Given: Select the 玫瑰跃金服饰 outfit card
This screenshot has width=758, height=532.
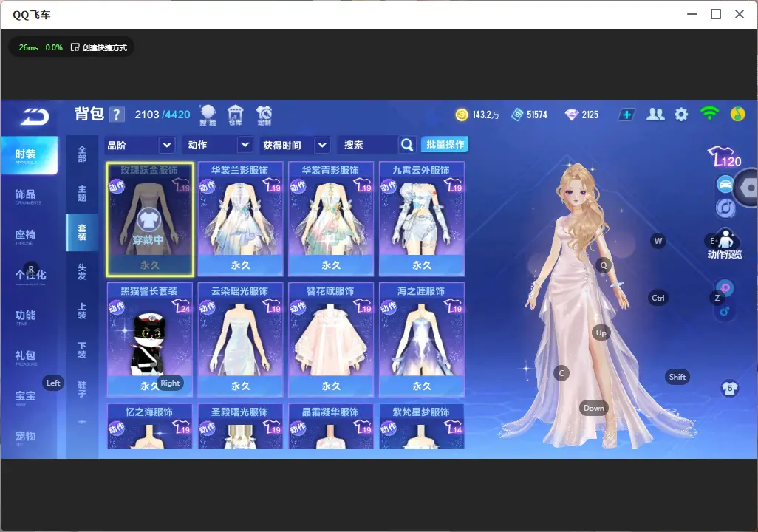Looking at the screenshot, I should pyautogui.click(x=150, y=219).
